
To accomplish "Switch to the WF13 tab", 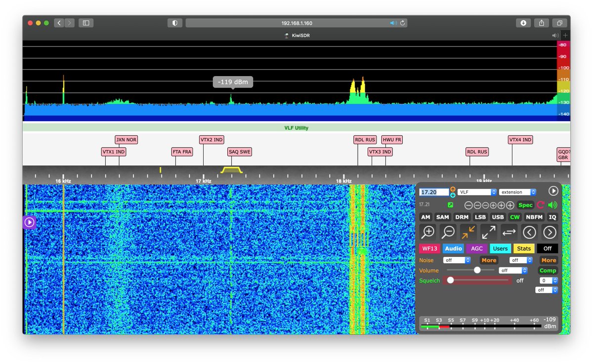I will click(x=429, y=248).
